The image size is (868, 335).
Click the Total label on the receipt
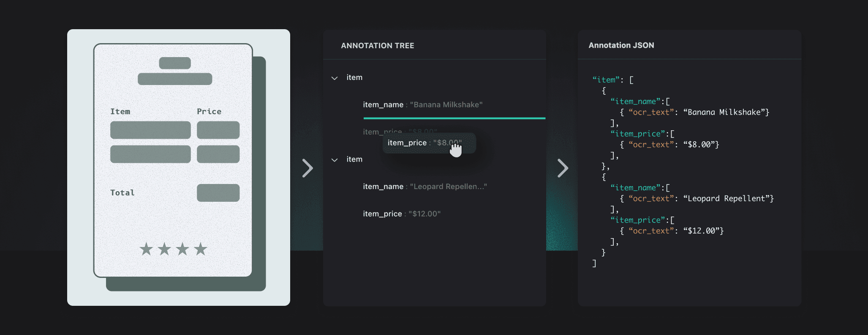coord(122,193)
